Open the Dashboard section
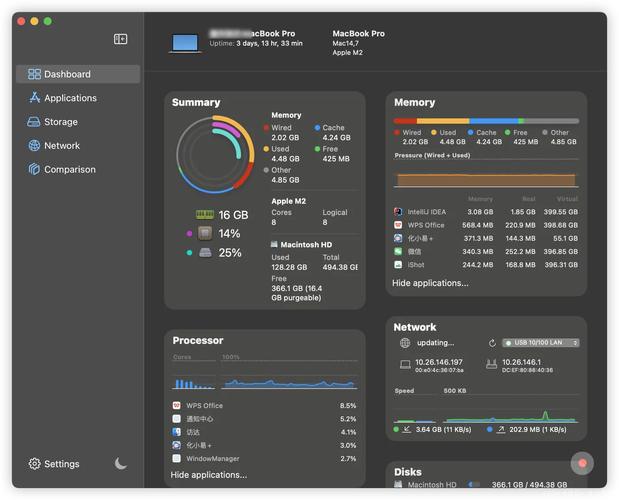Viewport: 619px width, 500px height. [x=78, y=74]
